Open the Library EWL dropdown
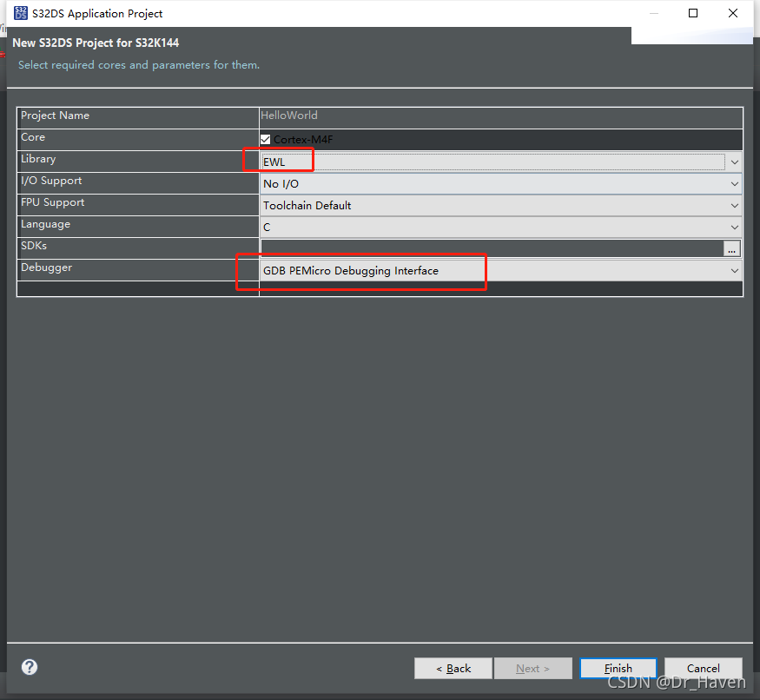 (500, 162)
